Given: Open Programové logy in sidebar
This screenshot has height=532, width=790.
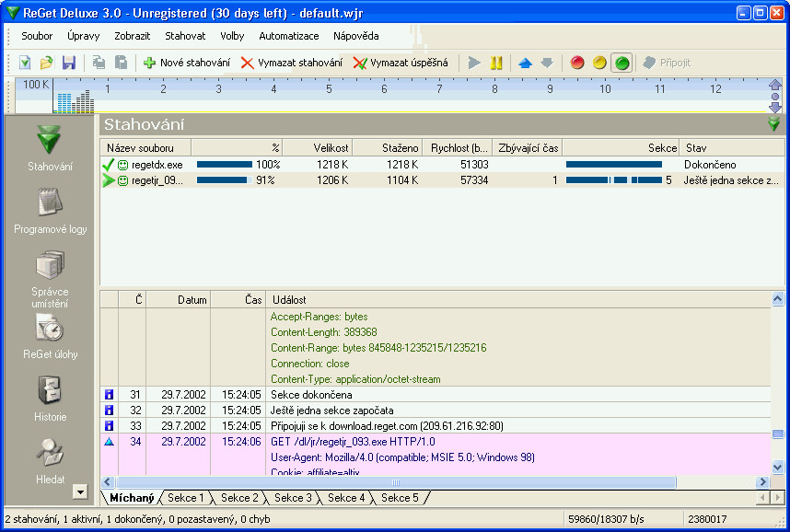Looking at the screenshot, I should [x=50, y=211].
